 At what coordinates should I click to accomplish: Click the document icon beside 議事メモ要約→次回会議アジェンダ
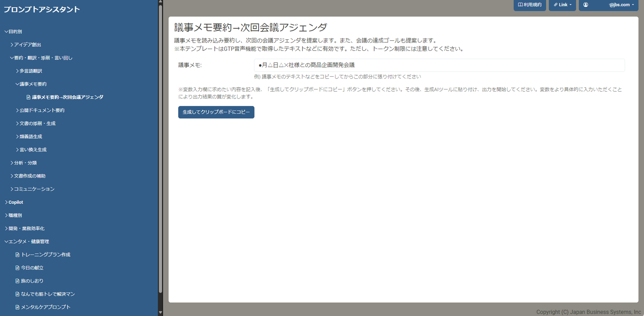pos(29,97)
